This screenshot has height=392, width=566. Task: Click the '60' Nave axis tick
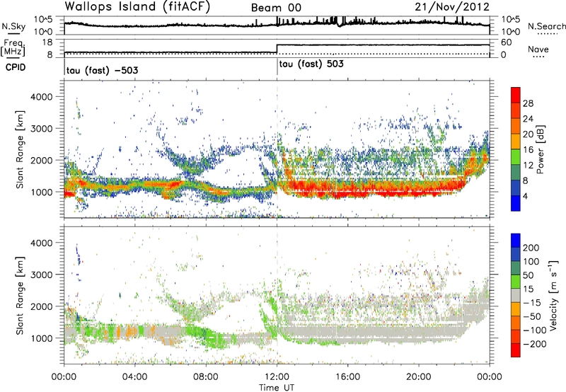506,42
